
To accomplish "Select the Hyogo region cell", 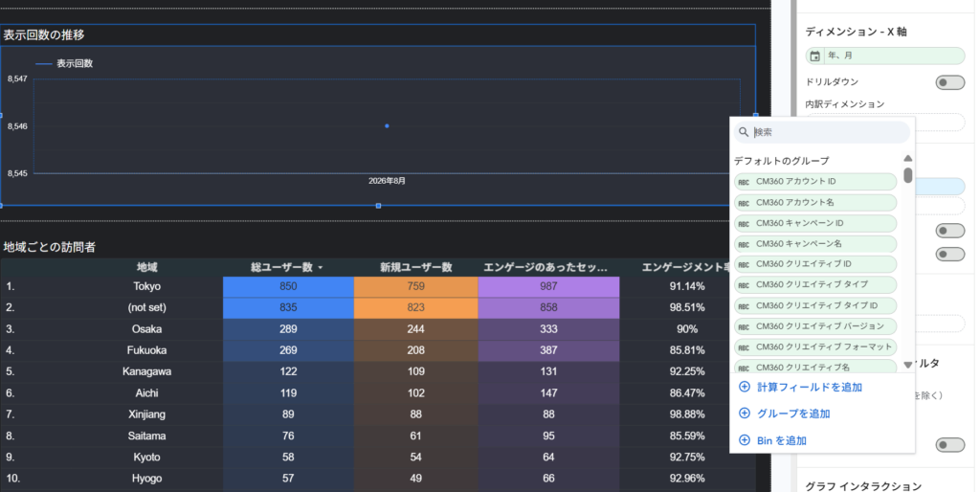I will (x=146, y=479).
